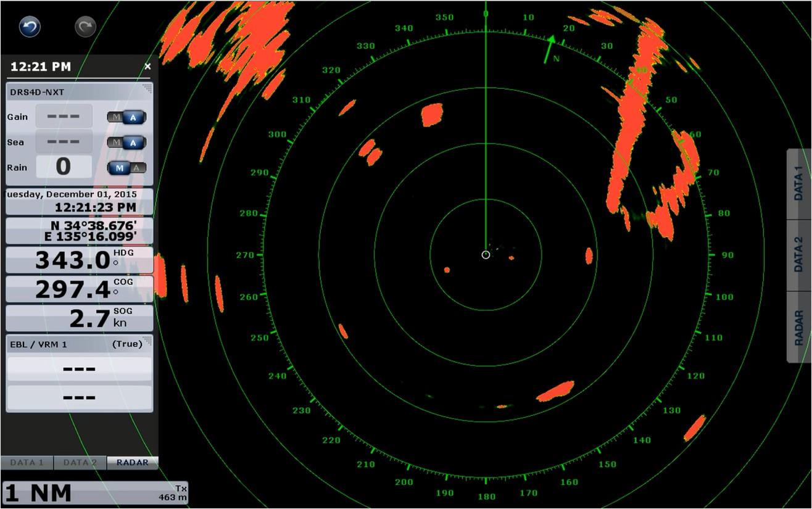The width and height of the screenshot is (812, 509).
Task: Click own-ship circle at radar center
Action: click(x=486, y=255)
